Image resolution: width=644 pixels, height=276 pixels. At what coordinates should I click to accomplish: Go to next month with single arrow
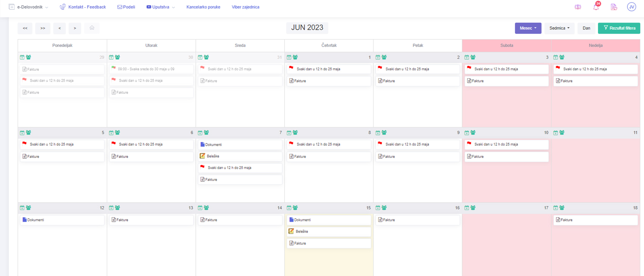pyautogui.click(x=75, y=28)
